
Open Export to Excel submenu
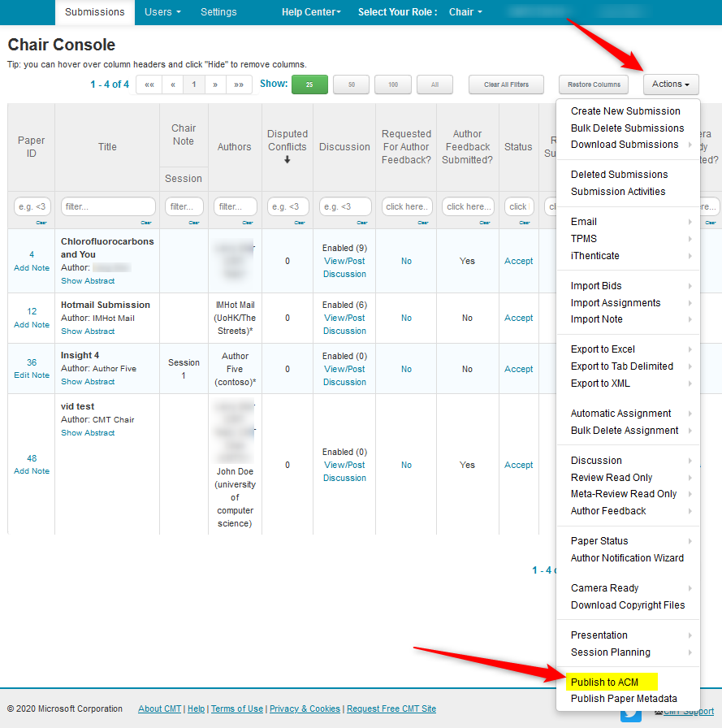coord(603,349)
